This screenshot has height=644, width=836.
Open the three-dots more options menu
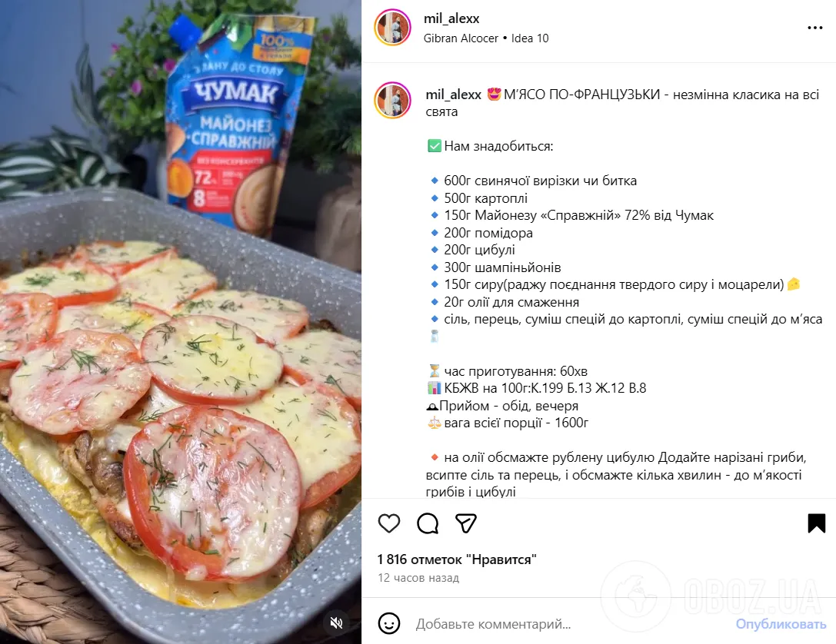tap(814, 28)
